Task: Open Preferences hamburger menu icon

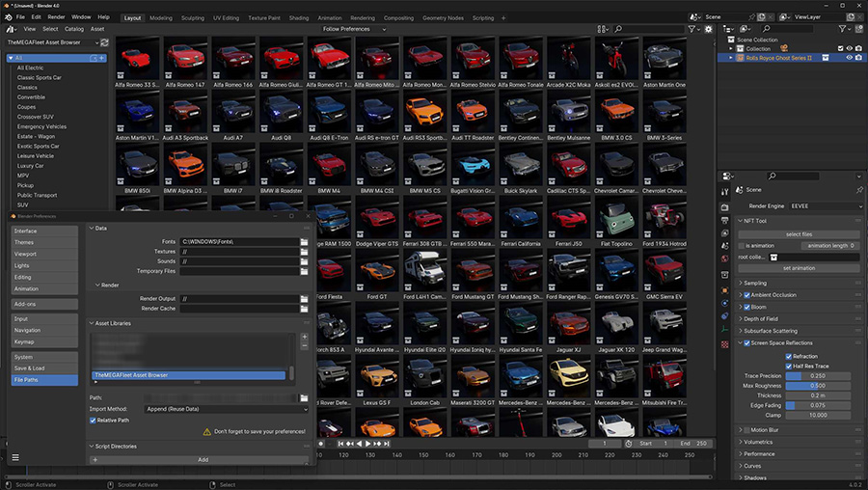Action: pos(15,457)
